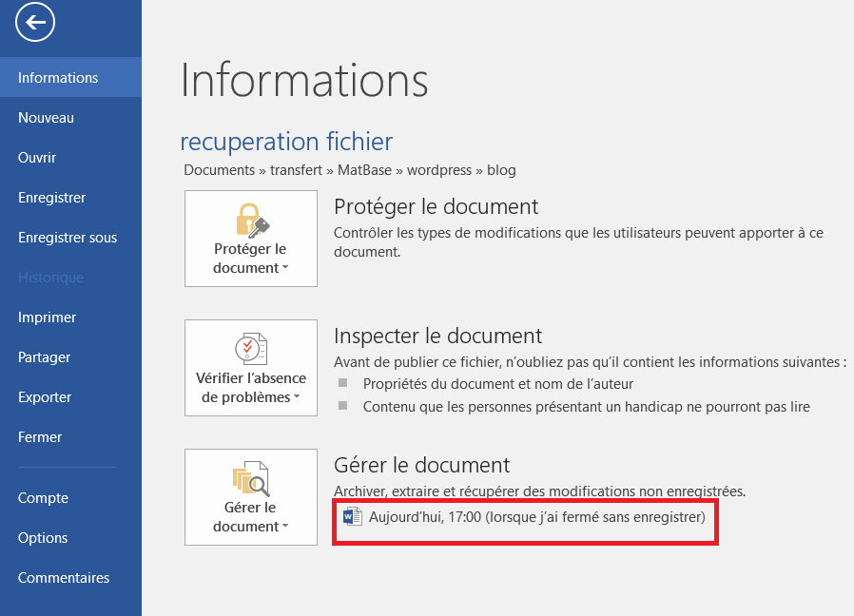Open the Partager page
The height and width of the screenshot is (616, 854).
[70, 357]
